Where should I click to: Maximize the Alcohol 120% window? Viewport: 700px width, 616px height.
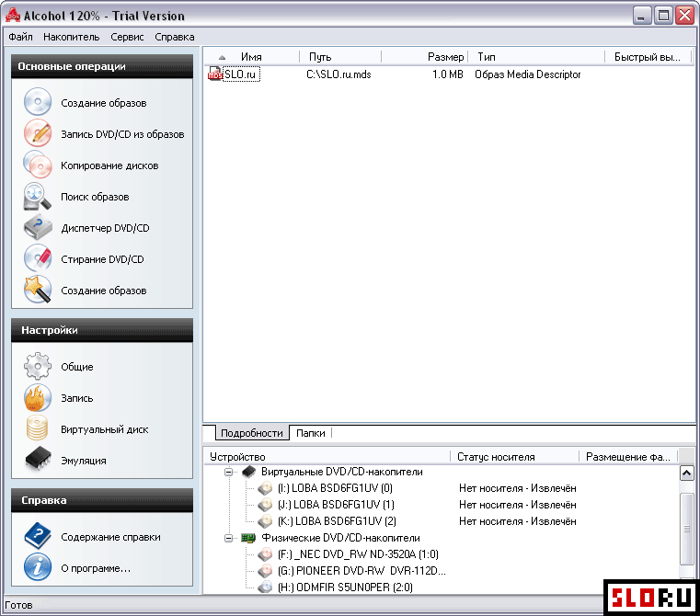663,16
